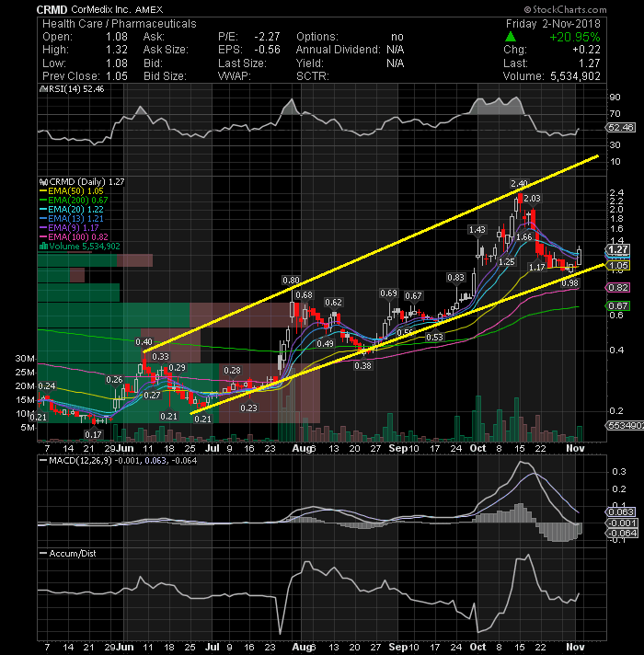
Task: Click the green up-arrow change indicator
Action: (x=511, y=37)
